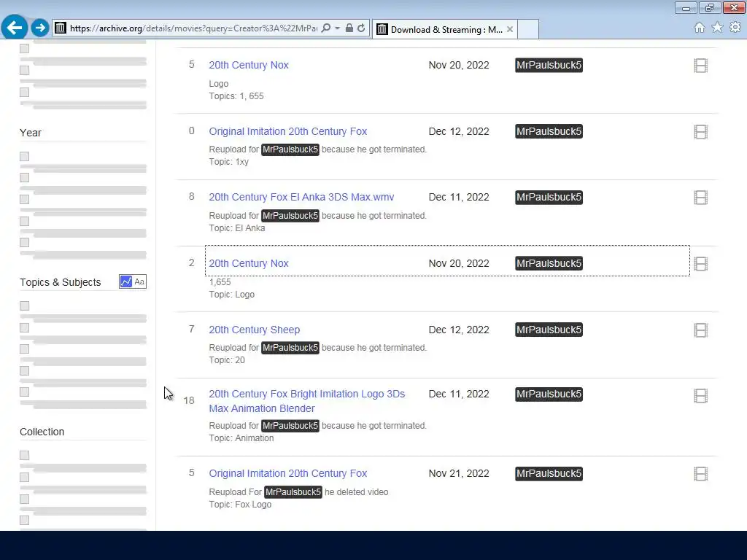Open 20th Century Fox El Anka 3DS Max.wmv
Viewport: 747px width, 560px height.
point(301,197)
